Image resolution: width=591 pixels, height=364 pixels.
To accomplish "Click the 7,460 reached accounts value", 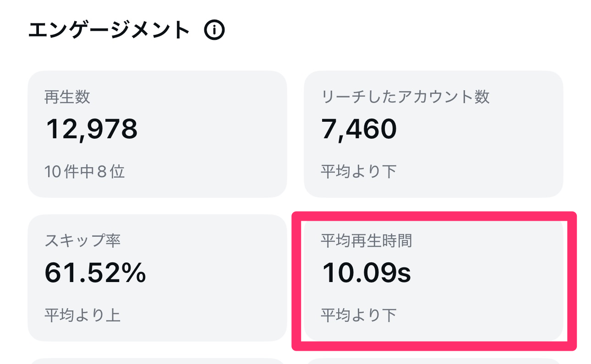I will [359, 129].
